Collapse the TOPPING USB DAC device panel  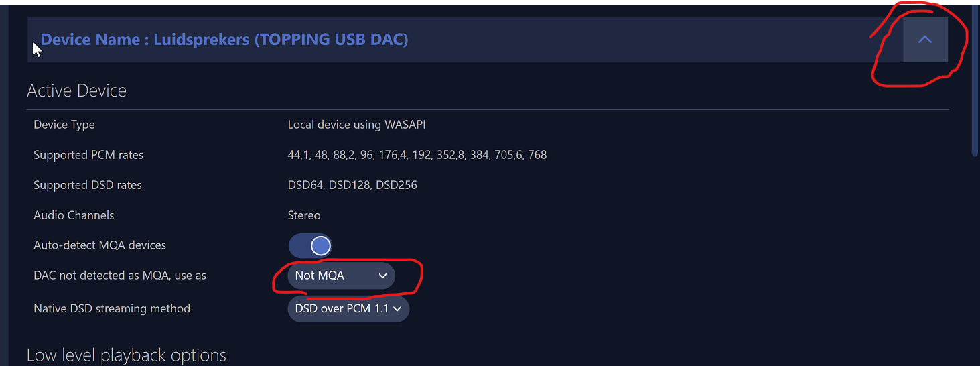(924, 40)
